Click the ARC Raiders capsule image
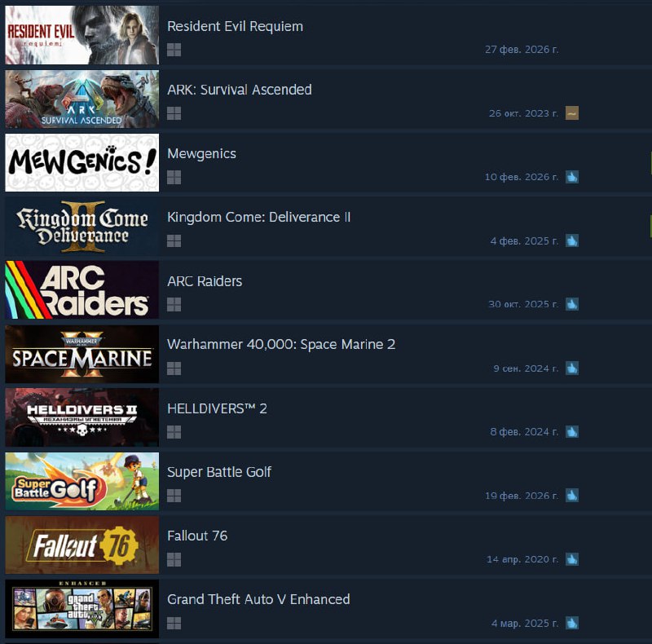This screenshot has width=652, height=644. 82,290
